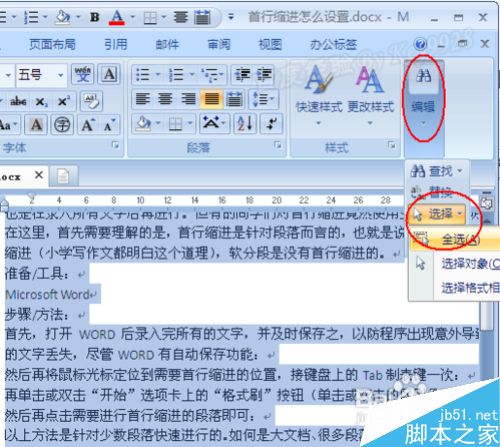Switch to the 审阅 tab
The image size is (500, 447).
pos(219,44)
